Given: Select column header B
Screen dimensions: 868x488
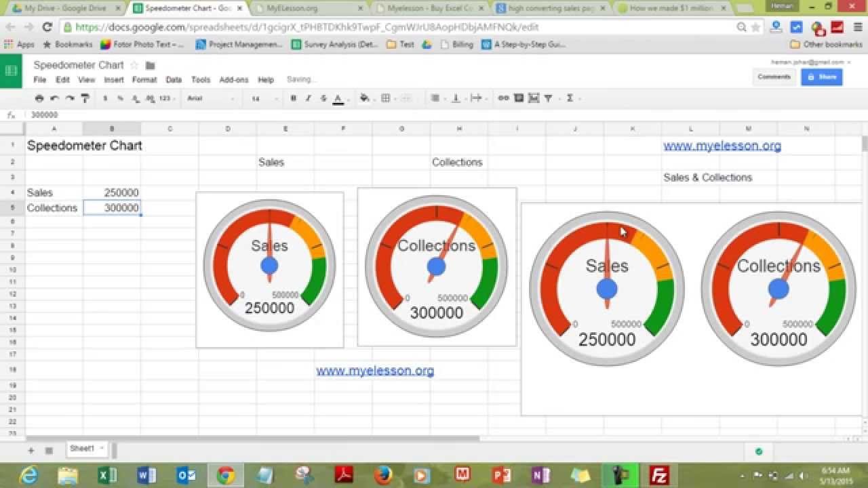Looking at the screenshot, I should click(x=112, y=129).
